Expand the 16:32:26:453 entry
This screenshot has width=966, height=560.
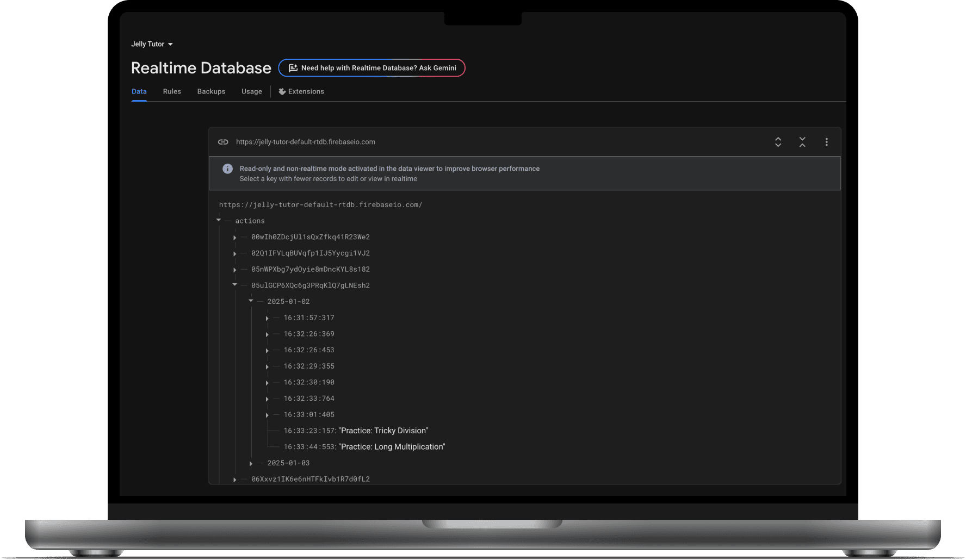[267, 351]
